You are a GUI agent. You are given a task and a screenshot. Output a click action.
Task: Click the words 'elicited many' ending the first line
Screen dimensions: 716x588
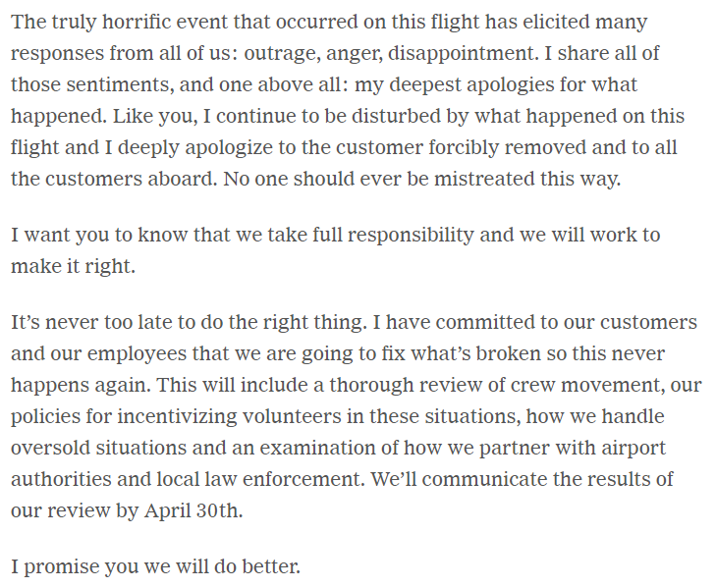click(x=585, y=22)
